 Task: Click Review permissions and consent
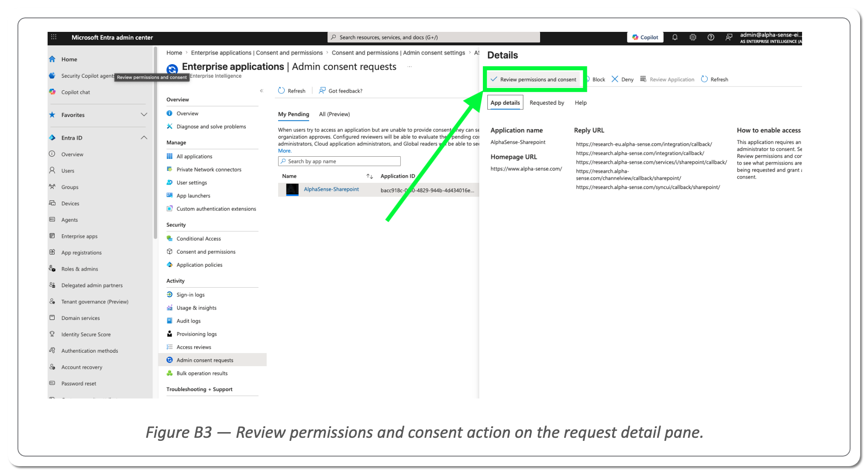[x=534, y=79]
